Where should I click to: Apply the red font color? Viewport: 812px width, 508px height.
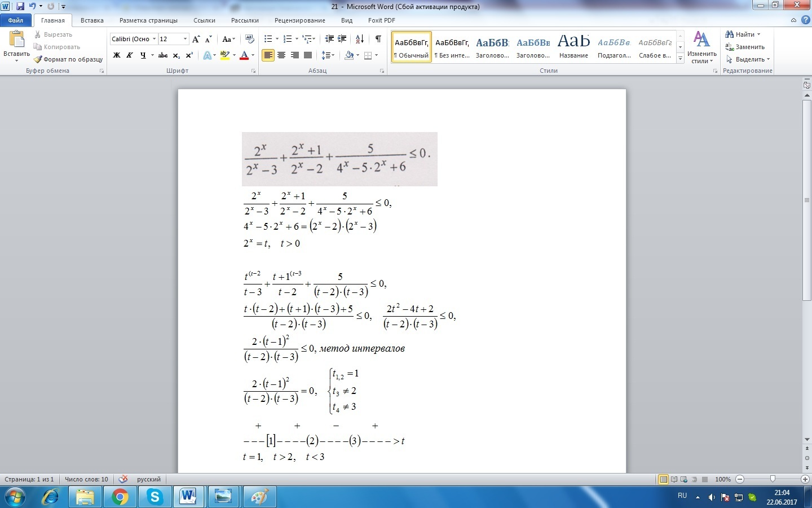244,55
